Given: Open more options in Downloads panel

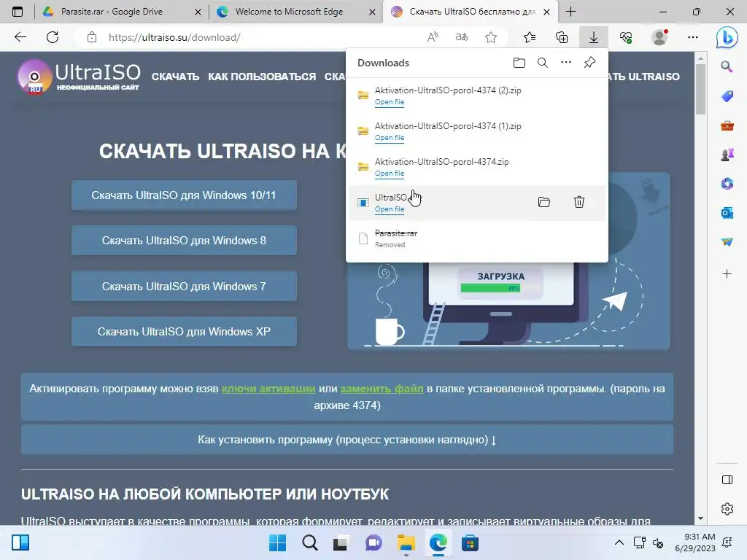Looking at the screenshot, I should point(565,63).
